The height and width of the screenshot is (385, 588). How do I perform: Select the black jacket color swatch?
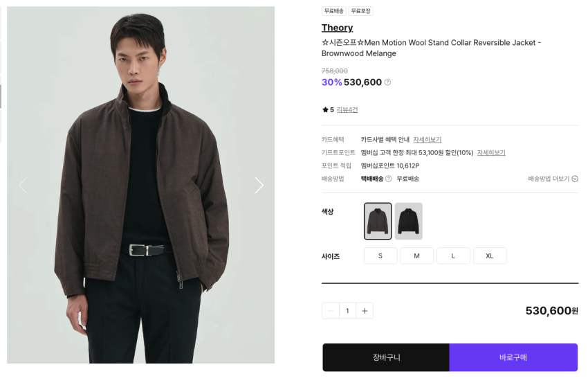409,221
